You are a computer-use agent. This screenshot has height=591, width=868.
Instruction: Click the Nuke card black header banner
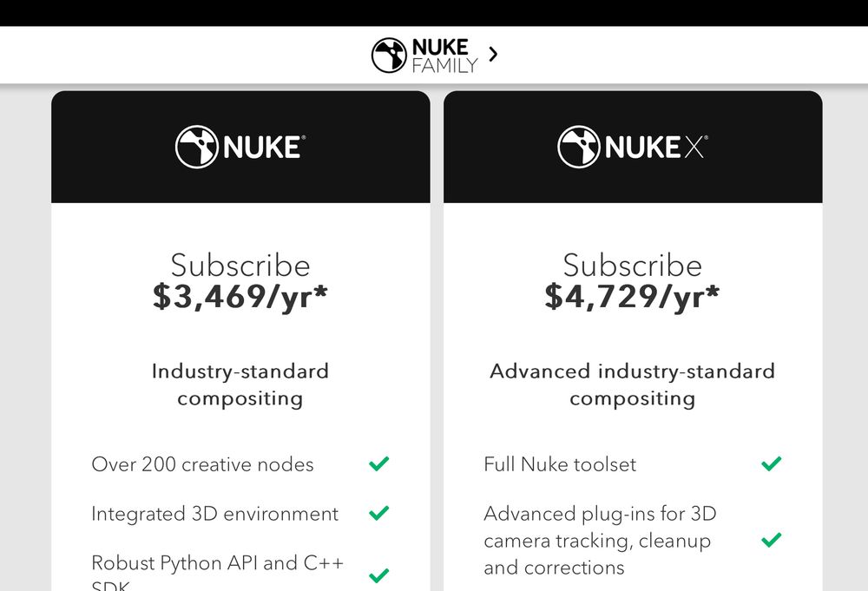click(240, 147)
